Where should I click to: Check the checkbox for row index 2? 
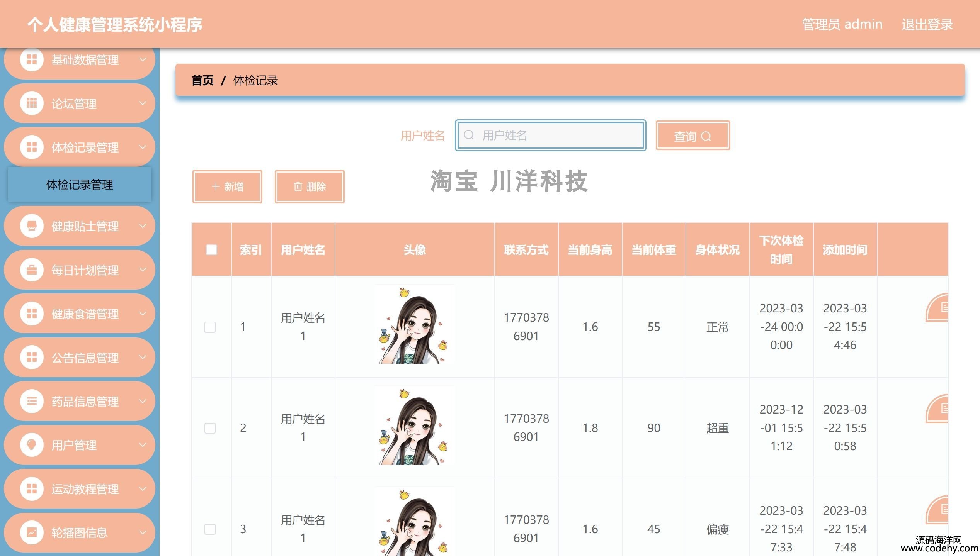[x=210, y=428]
